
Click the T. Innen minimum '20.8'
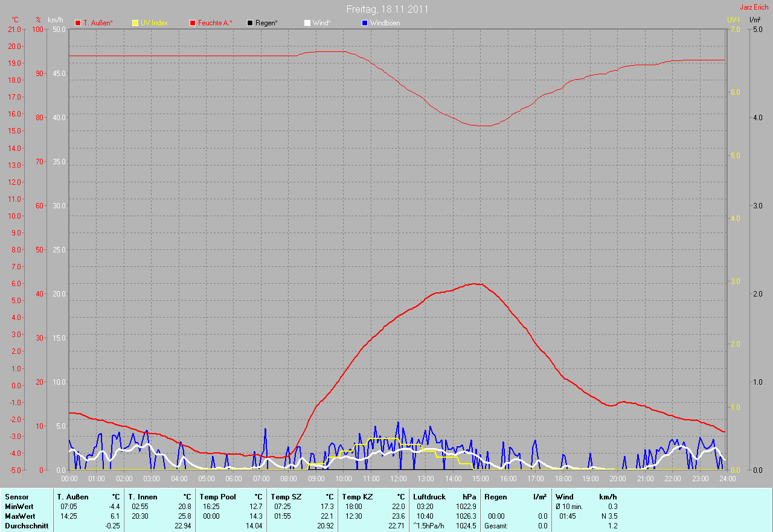click(185, 507)
